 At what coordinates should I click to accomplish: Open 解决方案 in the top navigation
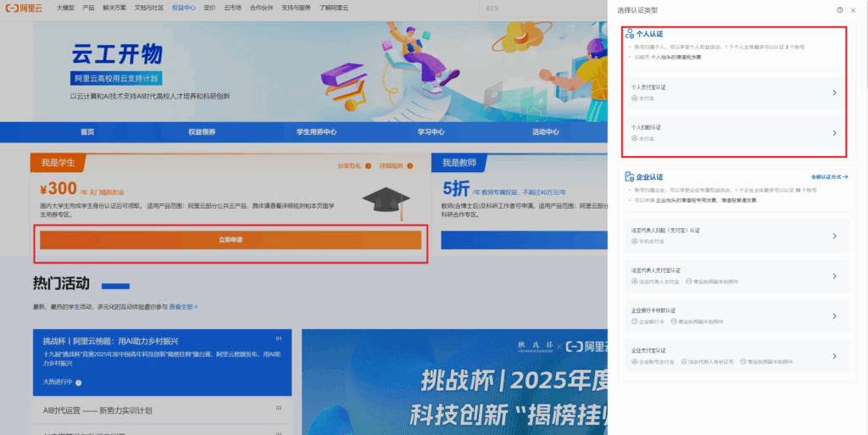(114, 8)
